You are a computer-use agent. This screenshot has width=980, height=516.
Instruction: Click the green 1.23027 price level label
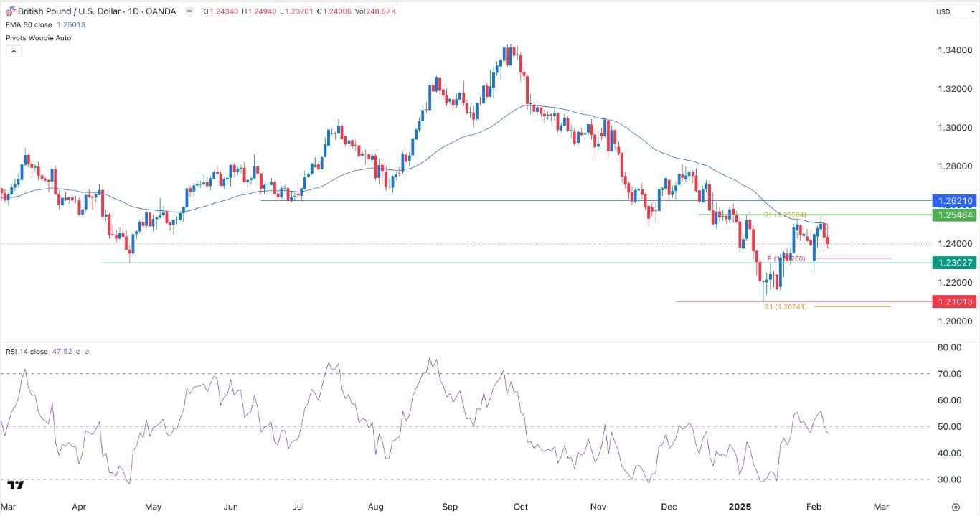954,263
